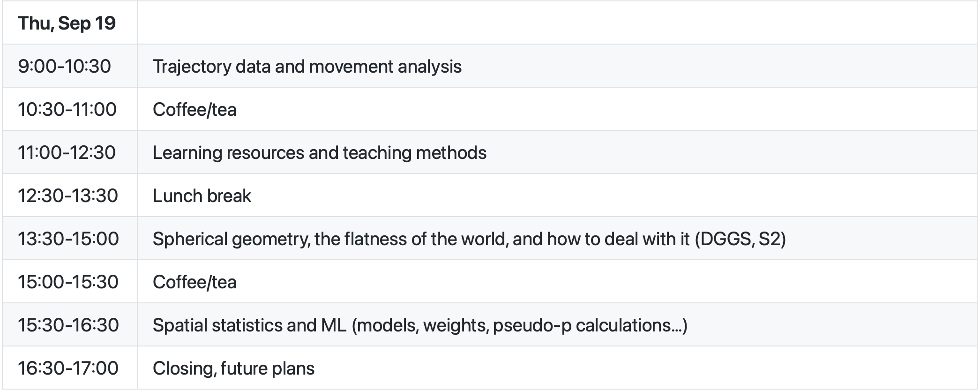Click the 10:30-11:00 time slot
Image resolution: width=980 pixels, height=391 pixels.
pyautogui.click(x=67, y=110)
